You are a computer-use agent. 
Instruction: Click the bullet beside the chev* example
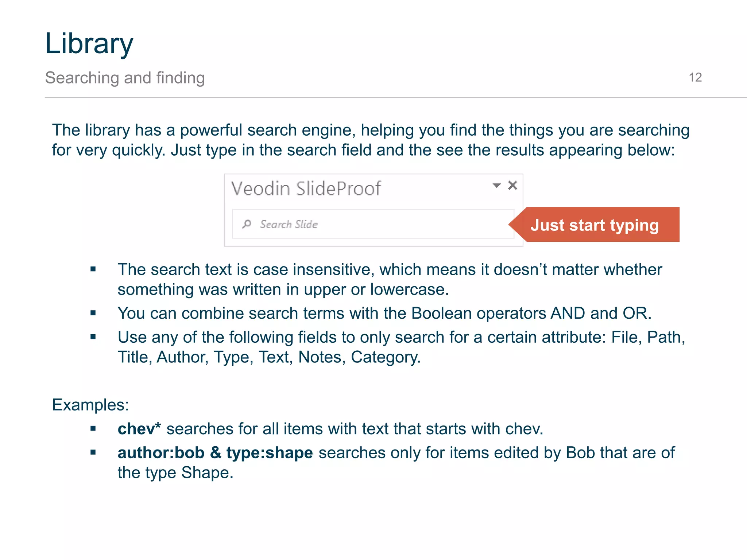93,429
